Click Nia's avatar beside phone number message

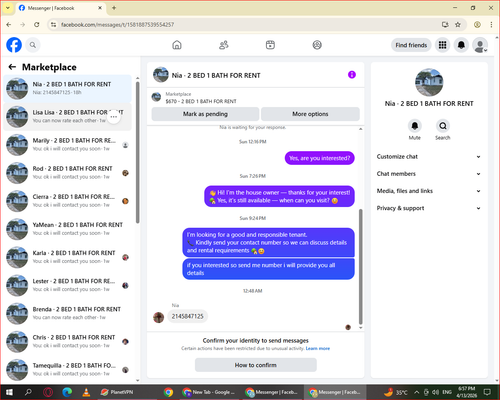click(158, 317)
